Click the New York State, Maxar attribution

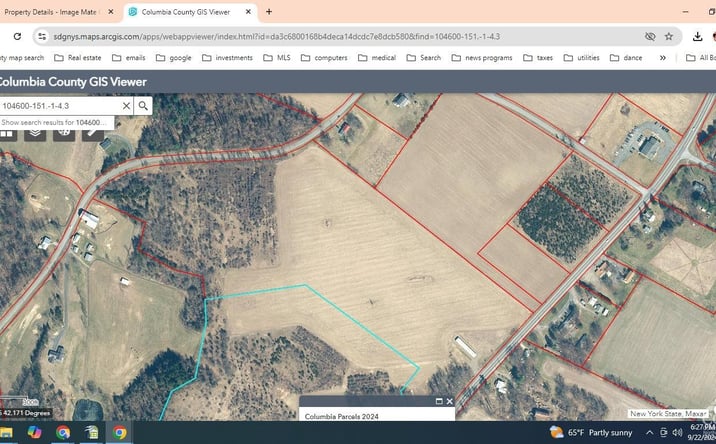pyautogui.click(x=668, y=413)
